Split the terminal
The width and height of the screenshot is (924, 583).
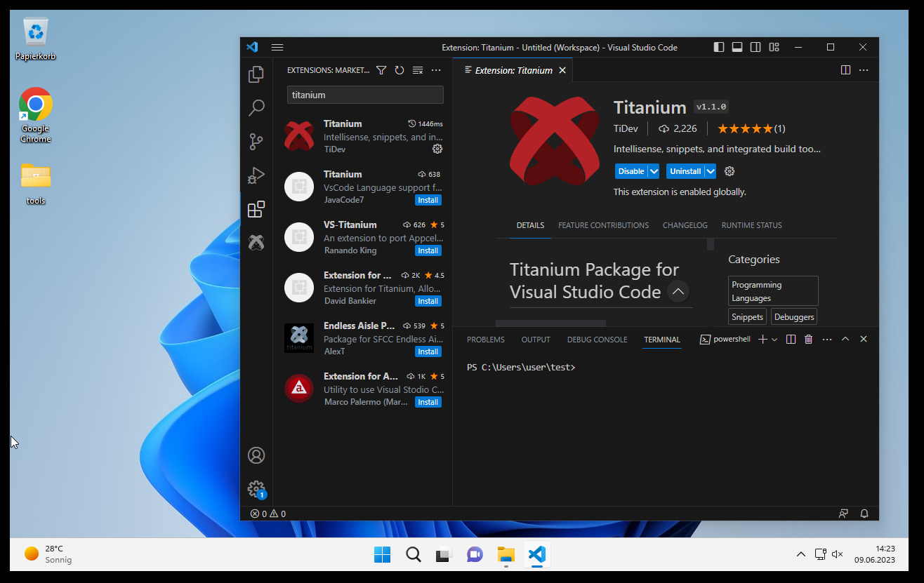click(791, 339)
